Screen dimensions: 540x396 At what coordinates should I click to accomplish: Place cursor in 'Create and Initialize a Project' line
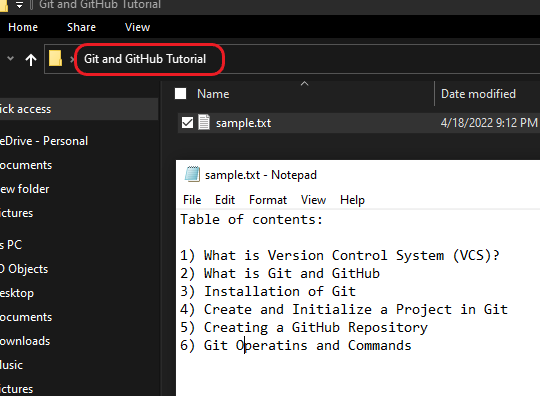344,309
